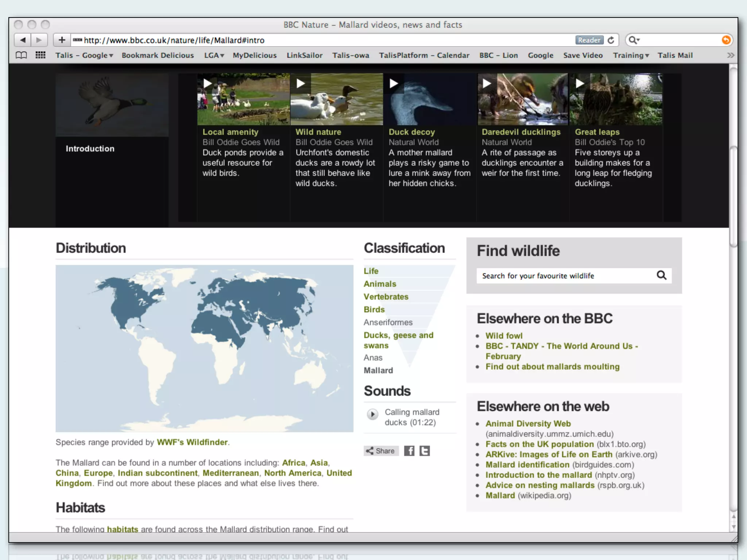Reload the page with refresh icon
Image resolution: width=747 pixels, height=560 pixels.
point(611,40)
